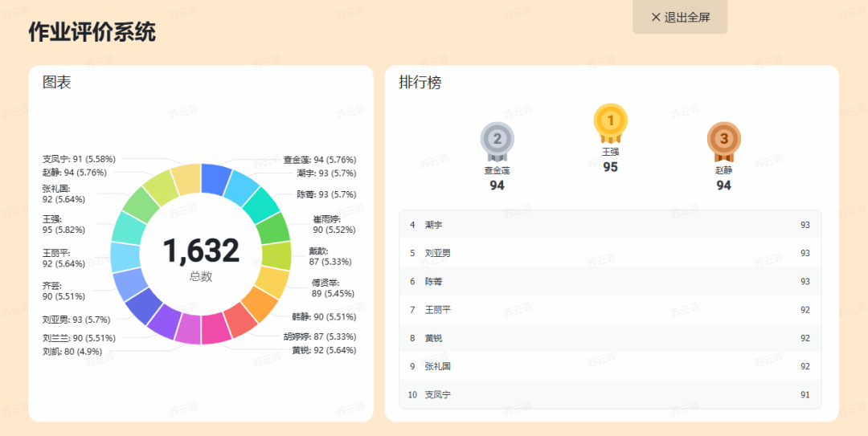
Task: Click the 1,632 total in donut center
Action: (x=201, y=251)
